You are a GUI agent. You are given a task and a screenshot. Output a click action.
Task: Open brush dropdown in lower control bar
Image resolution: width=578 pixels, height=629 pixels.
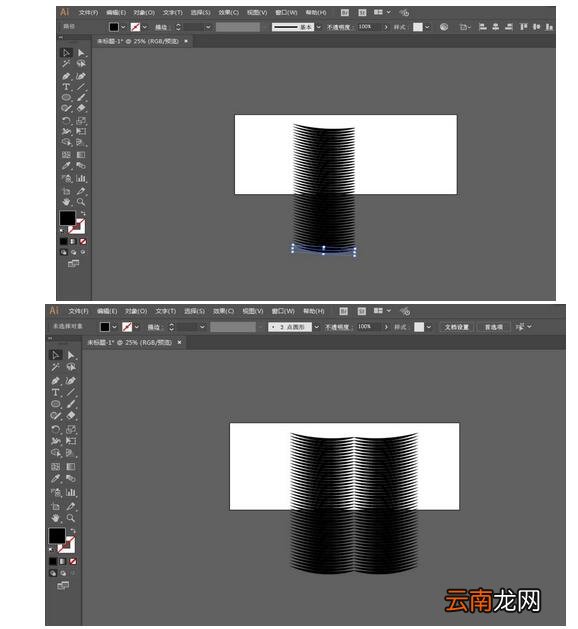tap(316, 327)
